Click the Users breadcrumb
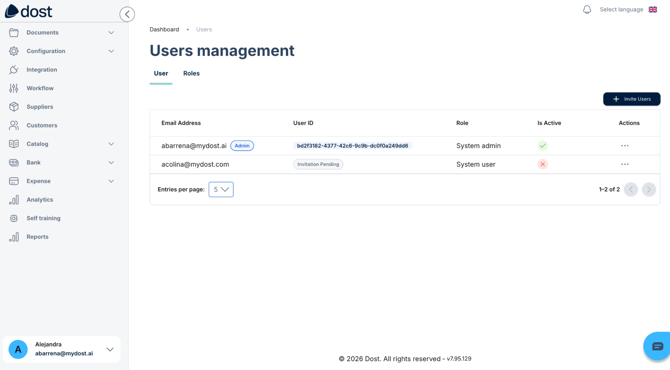Screen dimensions: 670x370 tap(204, 29)
